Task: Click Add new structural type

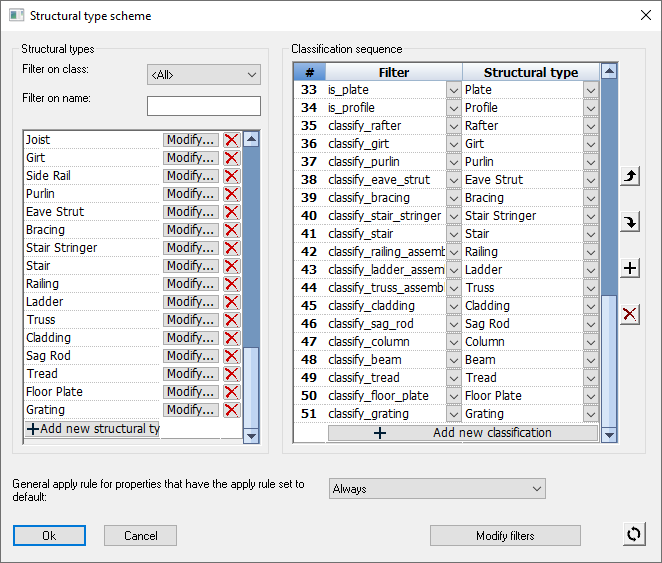Action: pos(93,429)
